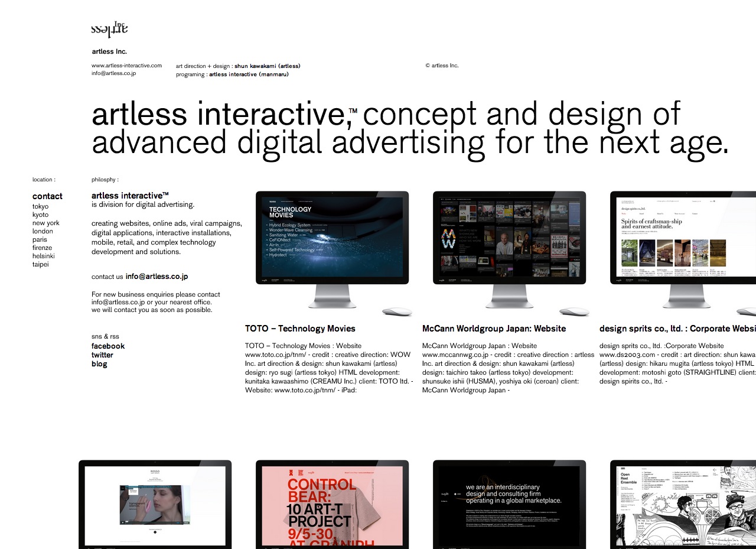Click 'For new business enquiries please contact' text
The height and width of the screenshot is (549, 756).
tap(156, 294)
